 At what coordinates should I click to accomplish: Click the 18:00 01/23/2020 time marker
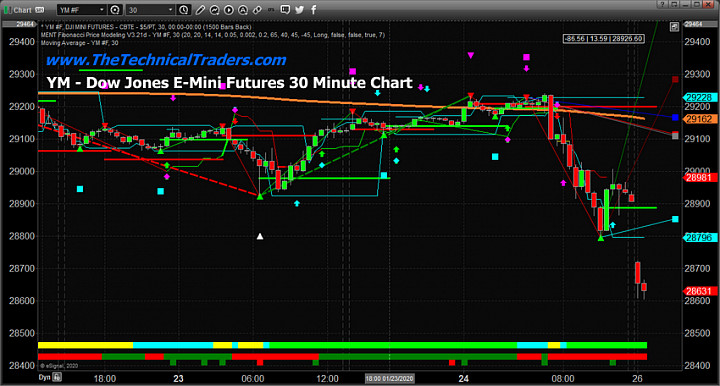tap(389, 379)
